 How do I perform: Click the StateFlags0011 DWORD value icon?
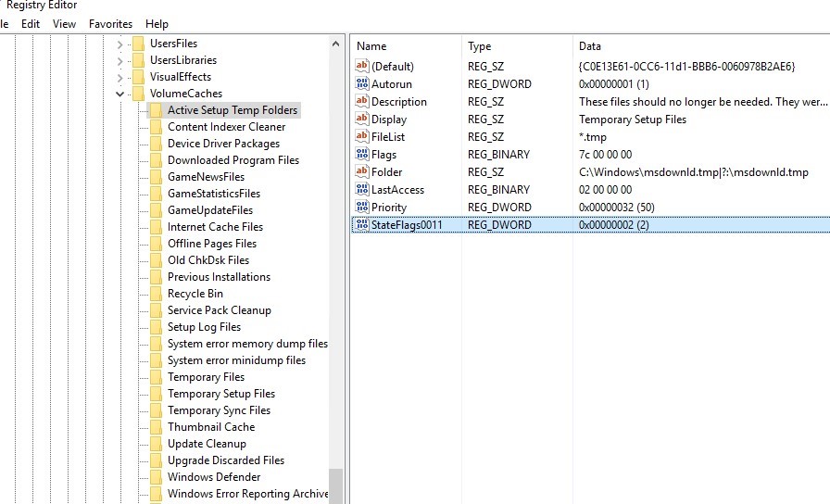click(361, 225)
